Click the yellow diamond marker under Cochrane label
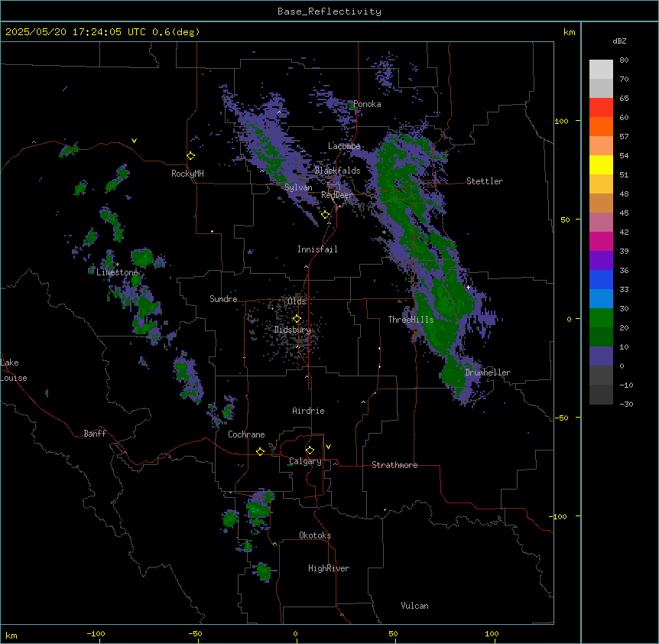The height and width of the screenshot is (644, 659). [x=260, y=451]
